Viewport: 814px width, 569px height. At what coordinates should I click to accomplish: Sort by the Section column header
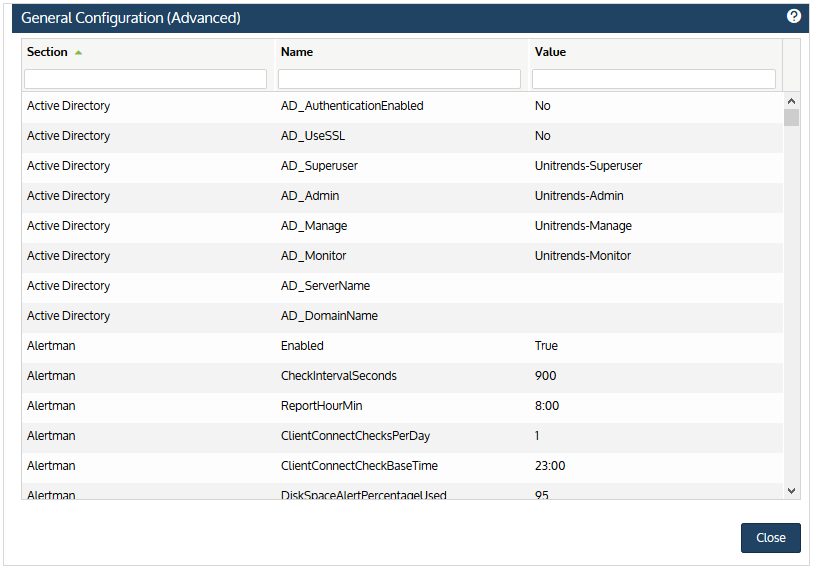click(47, 52)
